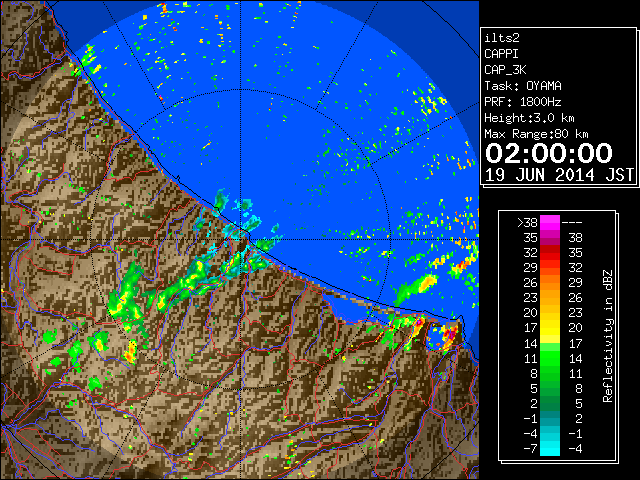This screenshot has width=640, height=480.
Task: Click the 'ilts2' label in info box
Action: pos(502,38)
